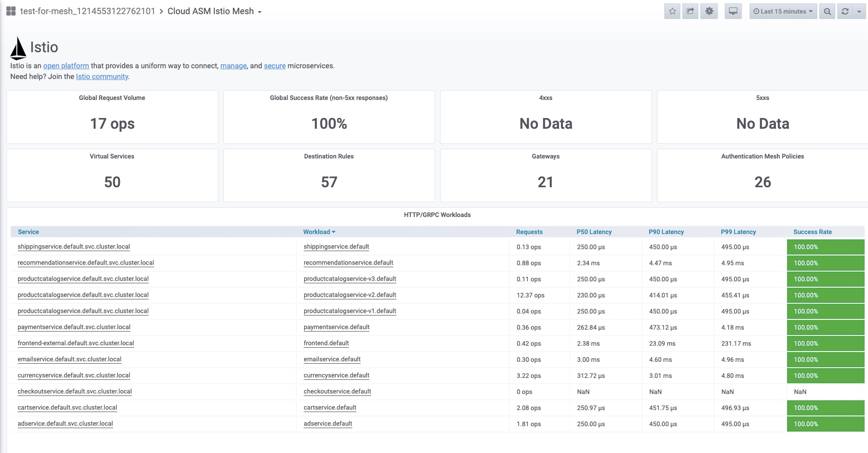Open dashboard settings gear
The width and height of the screenshot is (868, 453).
point(709,11)
